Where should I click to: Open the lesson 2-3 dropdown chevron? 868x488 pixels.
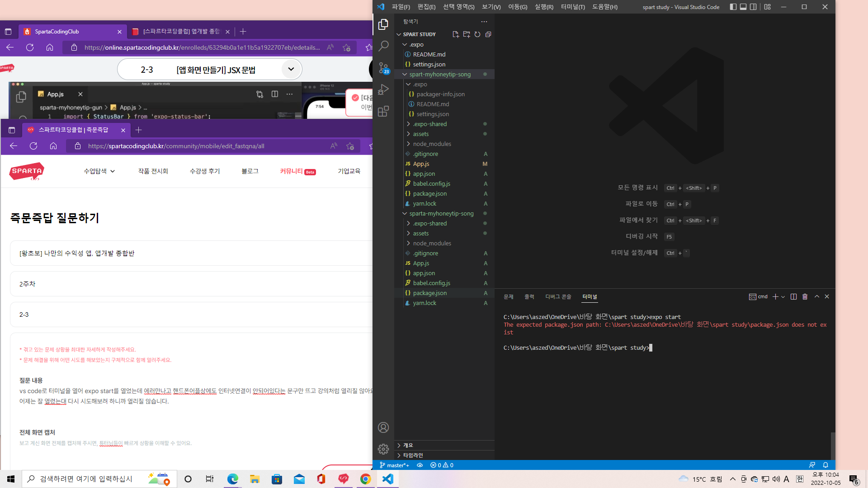pos(291,69)
